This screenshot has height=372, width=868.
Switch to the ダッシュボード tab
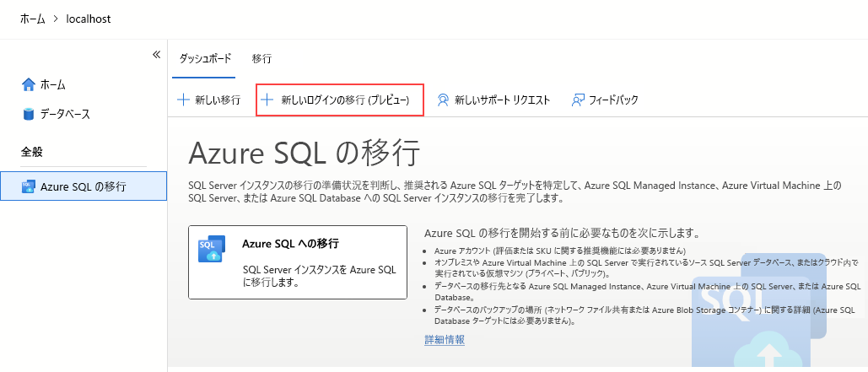click(x=205, y=59)
